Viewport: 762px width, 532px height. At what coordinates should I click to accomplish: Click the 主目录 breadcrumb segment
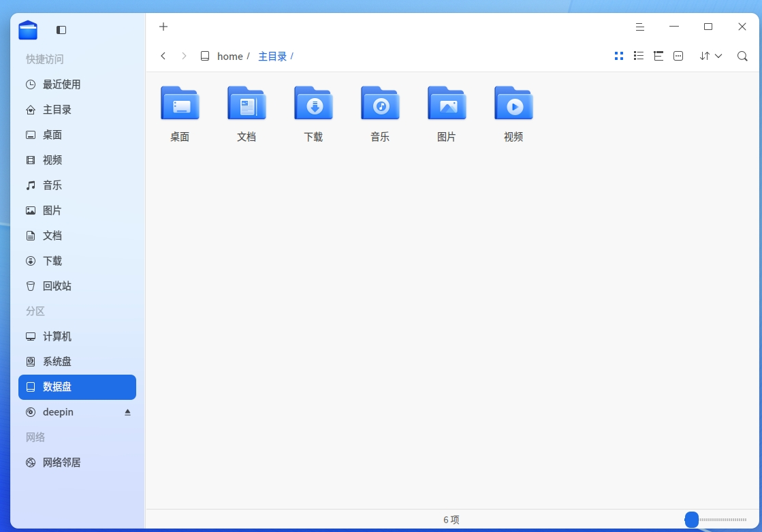272,57
